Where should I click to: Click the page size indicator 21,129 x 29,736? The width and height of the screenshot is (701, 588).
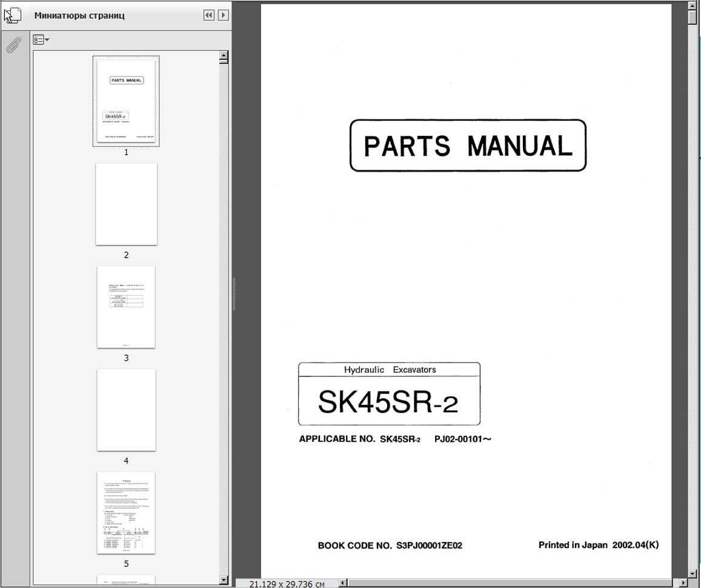click(x=287, y=584)
